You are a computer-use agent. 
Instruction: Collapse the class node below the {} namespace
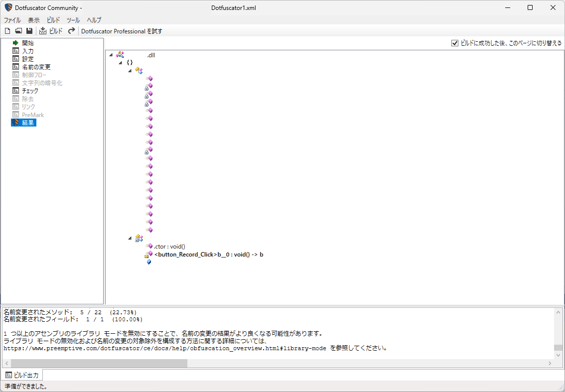130,71
